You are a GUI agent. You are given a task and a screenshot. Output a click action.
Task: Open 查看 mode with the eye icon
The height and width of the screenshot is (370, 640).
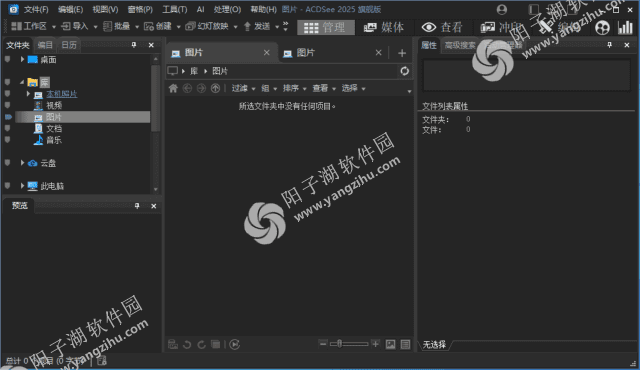point(442,27)
